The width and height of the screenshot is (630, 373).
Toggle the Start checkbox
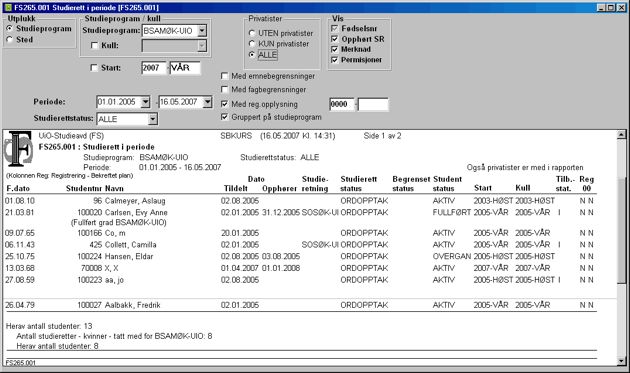pos(94,68)
